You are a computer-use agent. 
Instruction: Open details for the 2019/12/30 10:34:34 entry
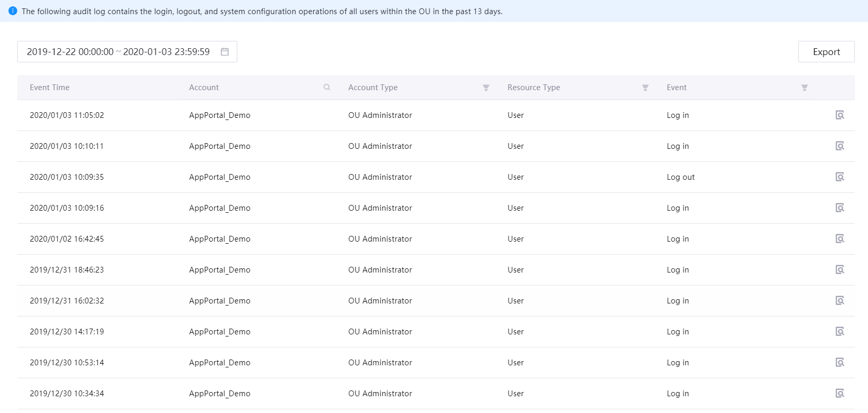coord(839,394)
